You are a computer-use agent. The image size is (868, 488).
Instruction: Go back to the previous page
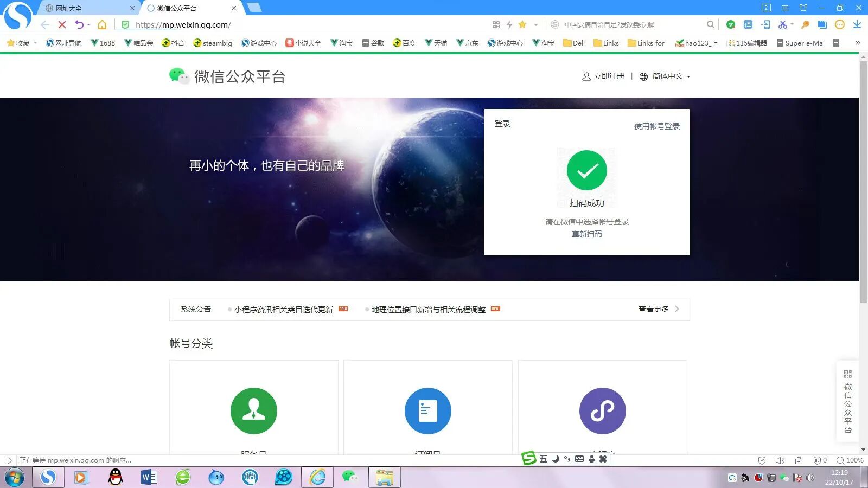coord(45,24)
